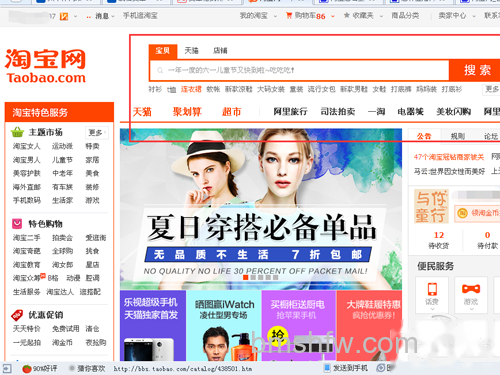The image size is (500, 375).
Task: Switch to the 店铺 search tab
Action: tap(220, 50)
